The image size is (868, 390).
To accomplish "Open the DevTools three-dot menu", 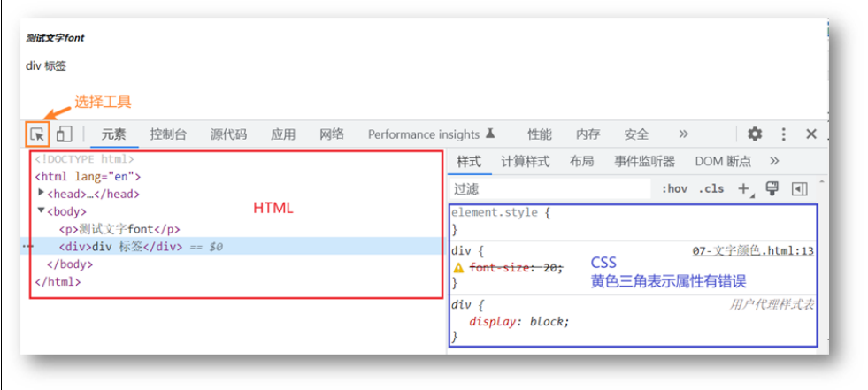I will [783, 134].
